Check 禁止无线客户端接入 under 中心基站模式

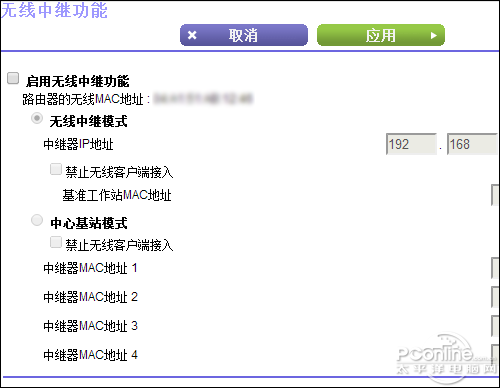coord(56,242)
